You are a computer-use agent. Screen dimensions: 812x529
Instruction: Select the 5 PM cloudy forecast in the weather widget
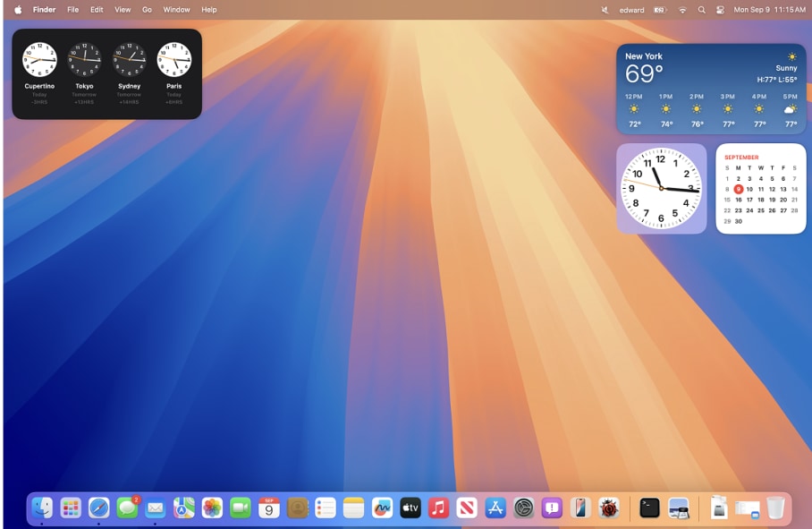pos(791,110)
